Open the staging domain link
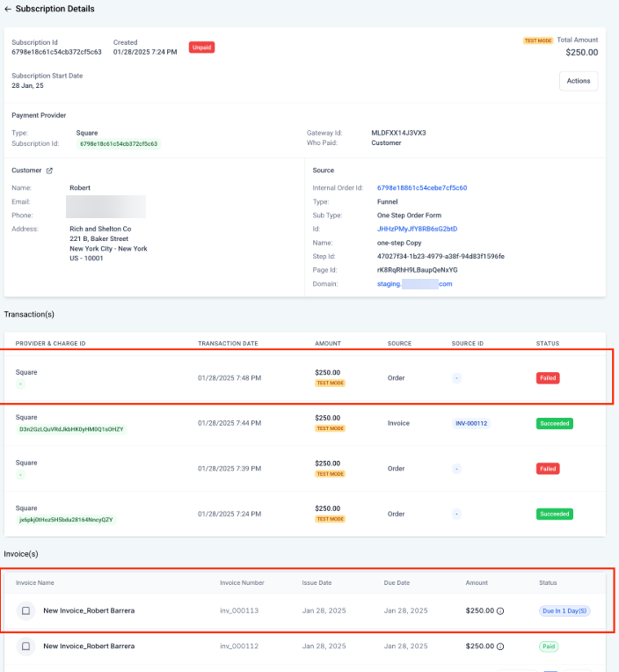619x672 pixels. [x=414, y=284]
